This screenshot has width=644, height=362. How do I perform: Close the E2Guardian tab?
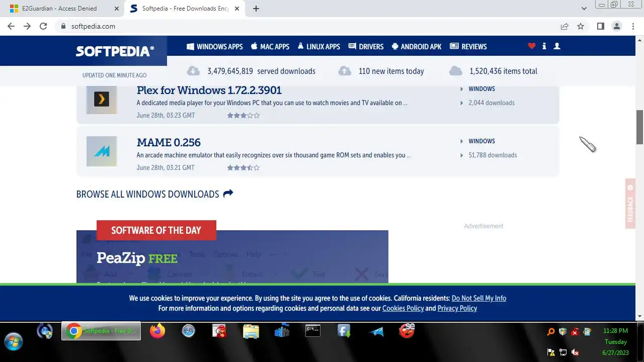tap(117, 9)
